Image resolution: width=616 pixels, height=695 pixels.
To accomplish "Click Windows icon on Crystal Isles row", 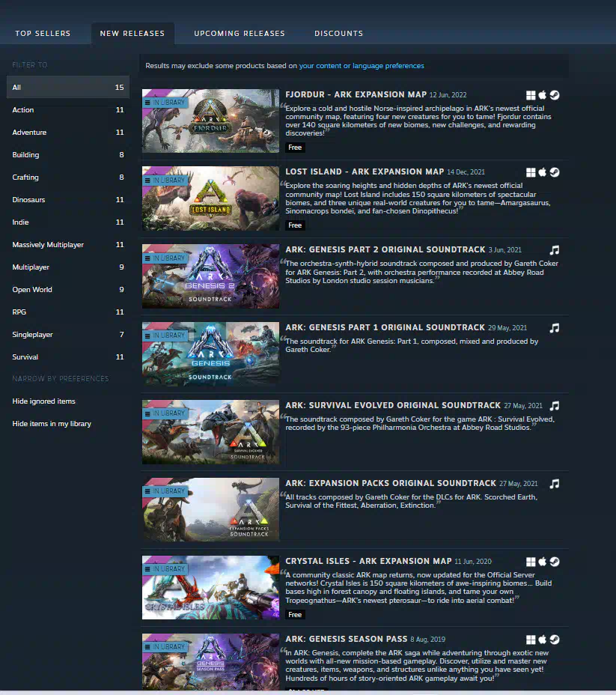I will click(531, 562).
